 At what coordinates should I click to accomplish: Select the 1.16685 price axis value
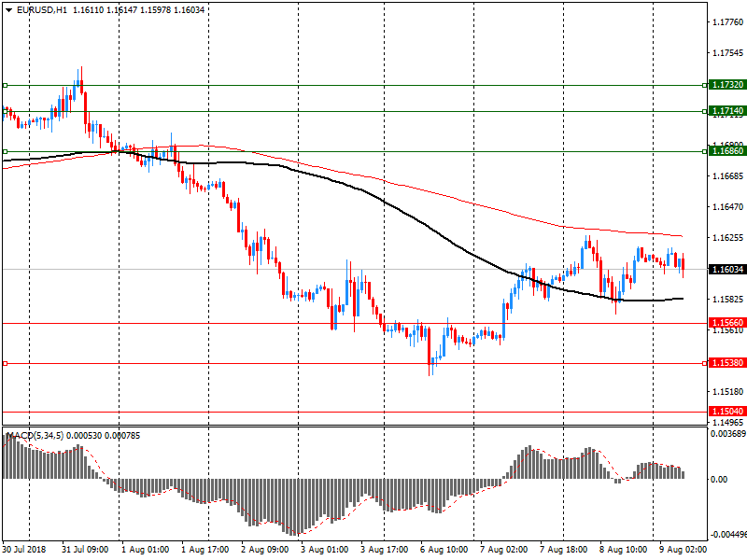pyautogui.click(x=727, y=176)
